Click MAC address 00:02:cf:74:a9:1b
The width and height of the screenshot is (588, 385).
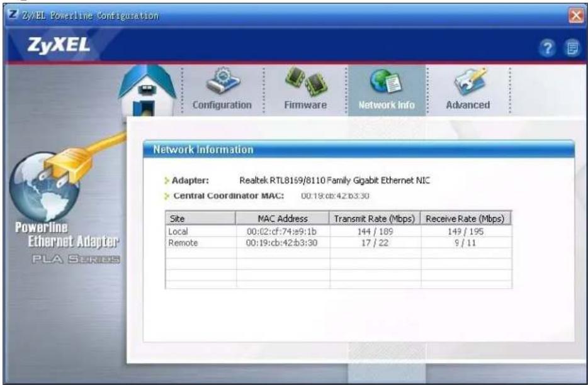click(281, 232)
